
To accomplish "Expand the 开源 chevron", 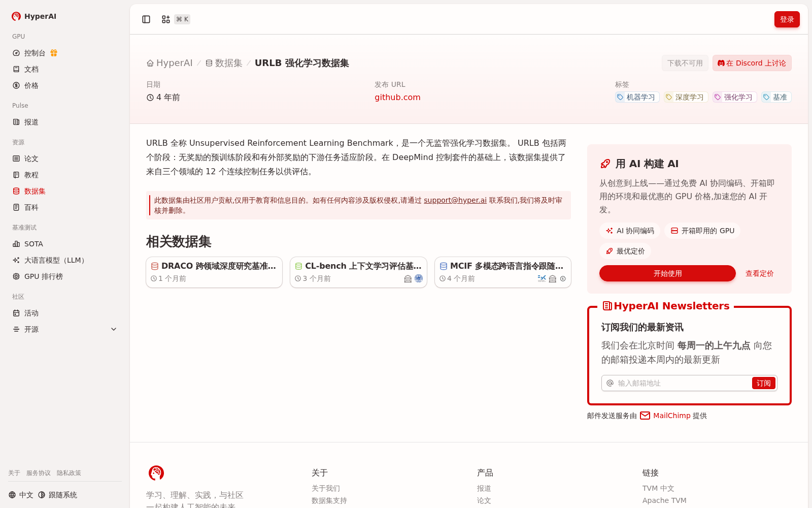I will click(x=114, y=329).
